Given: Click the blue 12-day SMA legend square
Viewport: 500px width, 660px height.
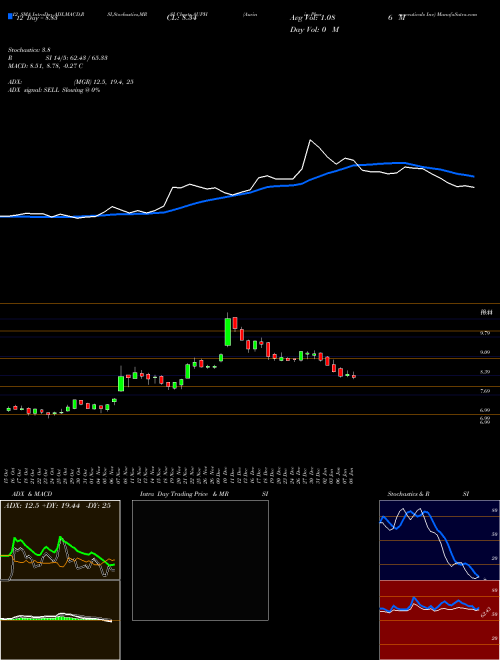Looking at the screenshot, I should pos(10,17).
